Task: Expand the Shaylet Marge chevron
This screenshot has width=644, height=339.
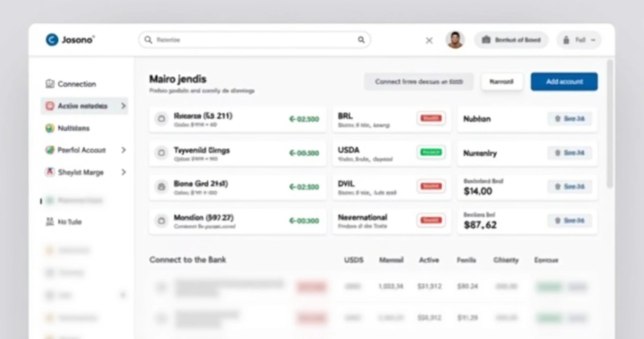Action: point(123,172)
